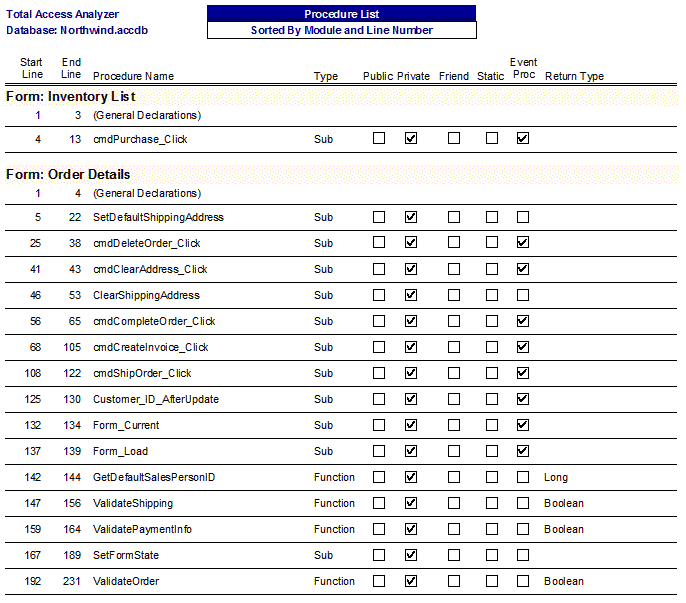
Task: Toggle Static checkbox for SetFormState row
Action: point(492,555)
